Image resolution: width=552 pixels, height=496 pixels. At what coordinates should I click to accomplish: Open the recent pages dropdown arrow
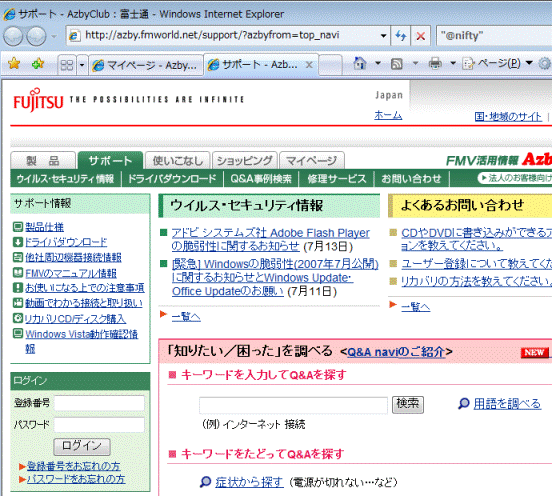[x=54, y=36]
